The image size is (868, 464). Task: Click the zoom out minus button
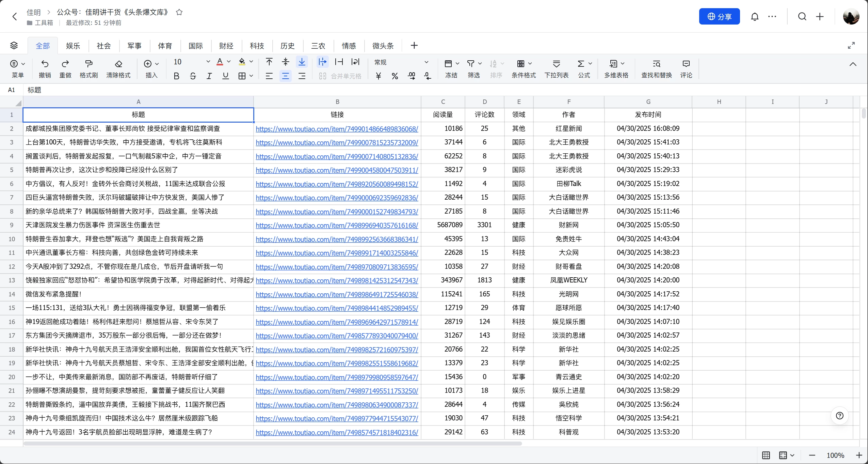(x=812, y=455)
